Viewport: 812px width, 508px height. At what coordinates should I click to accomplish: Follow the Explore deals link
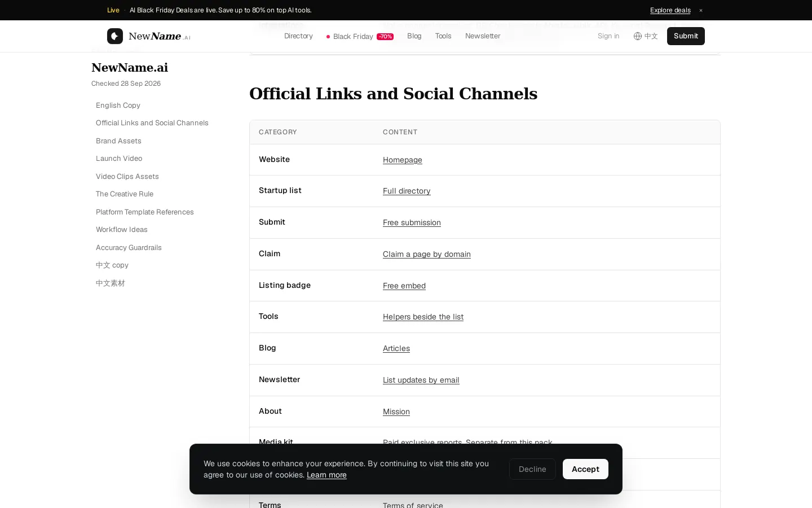pos(670,10)
